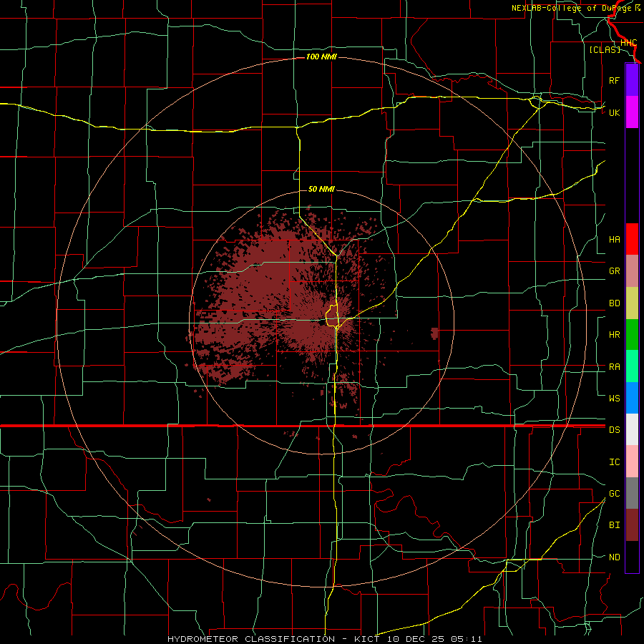Click the DS legend label
This screenshot has width=644, height=644.
pos(614,430)
